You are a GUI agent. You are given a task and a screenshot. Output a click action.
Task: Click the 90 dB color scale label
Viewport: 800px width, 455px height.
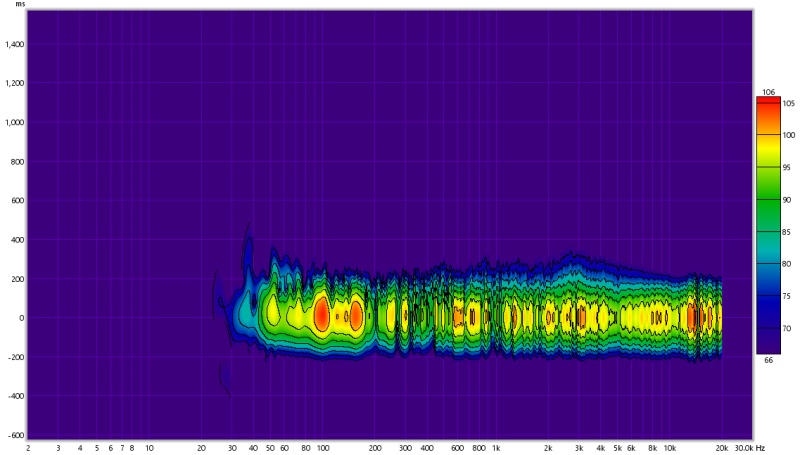point(789,200)
